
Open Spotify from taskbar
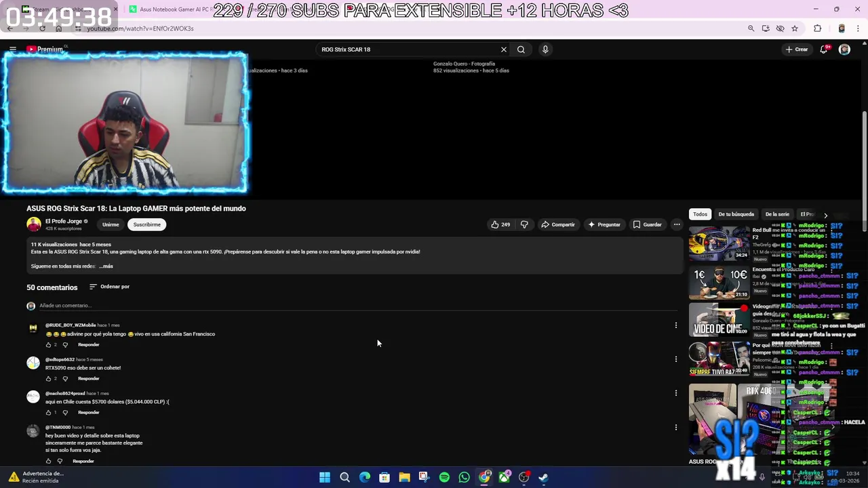[444, 478]
